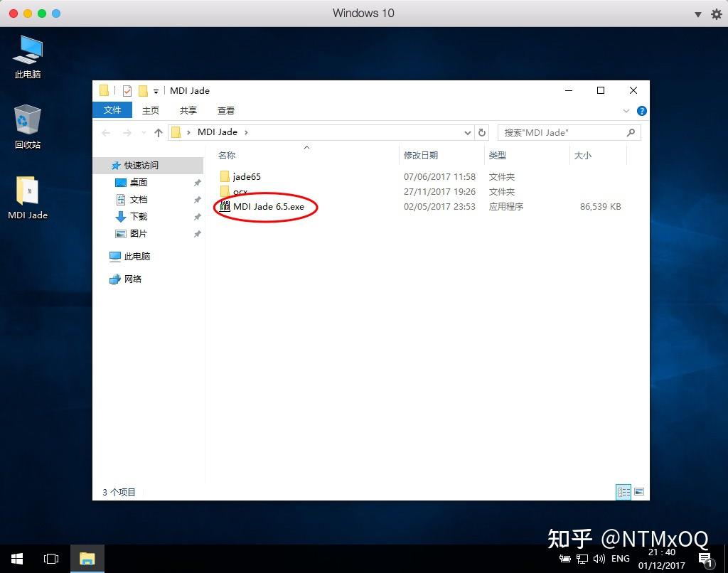Click the network status icon in the tray
This screenshot has width=728, height=573.
tap(584, 559)
